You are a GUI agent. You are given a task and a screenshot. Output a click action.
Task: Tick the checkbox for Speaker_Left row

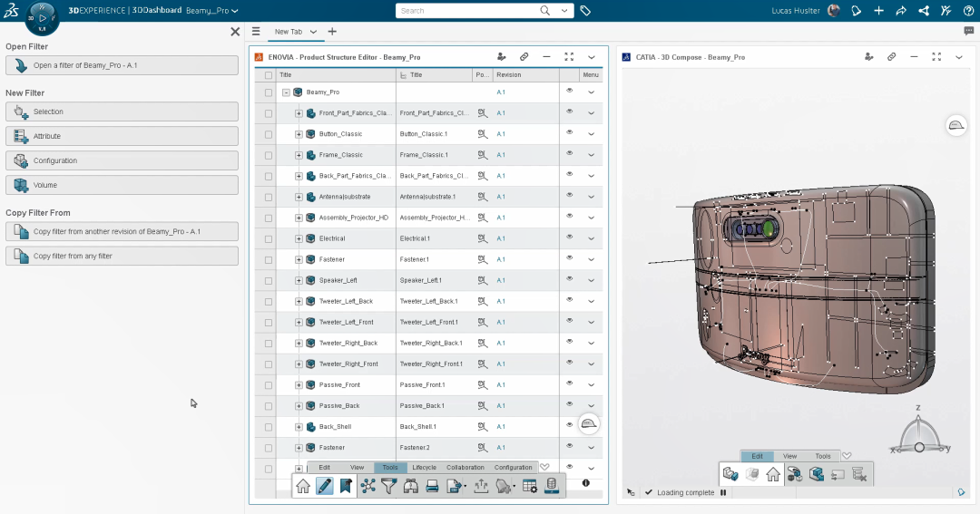coord(269,281)
